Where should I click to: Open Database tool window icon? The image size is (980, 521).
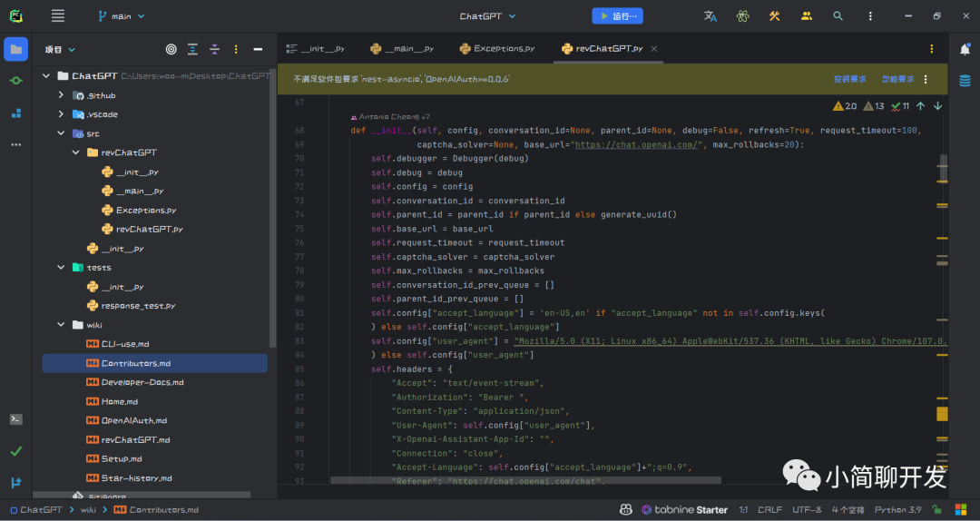coord(965,81)
